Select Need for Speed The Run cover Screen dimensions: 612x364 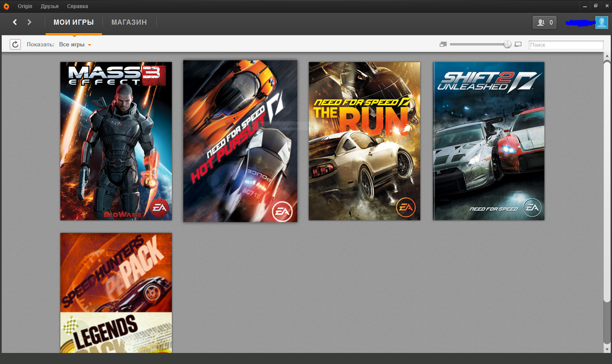(x=364, y=141)
